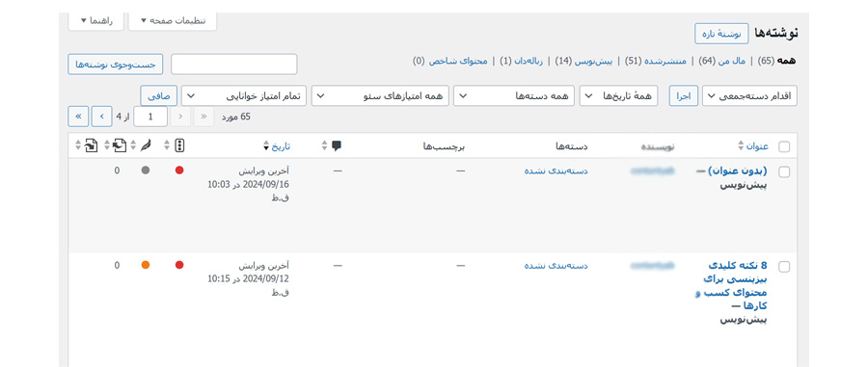Filter by مال من (64)
The height and width of the screenshot is (367, 868).
click(721, 61)
